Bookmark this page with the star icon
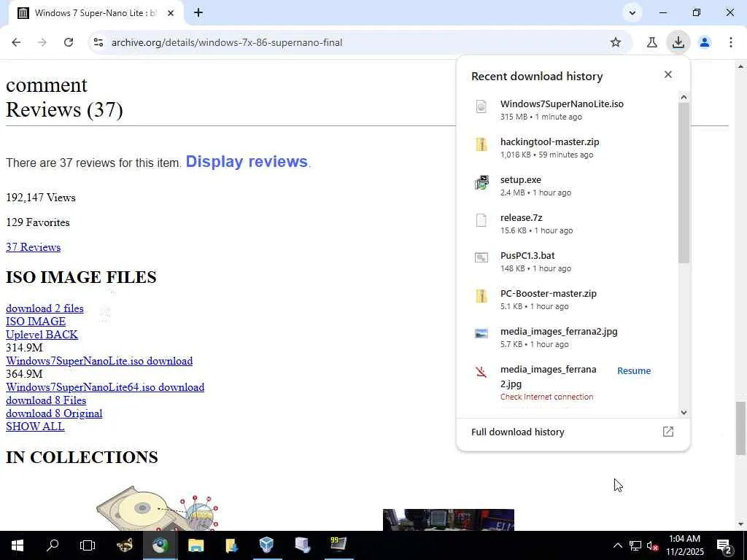This screenshot has height=560, width=747. coord(616,42)
